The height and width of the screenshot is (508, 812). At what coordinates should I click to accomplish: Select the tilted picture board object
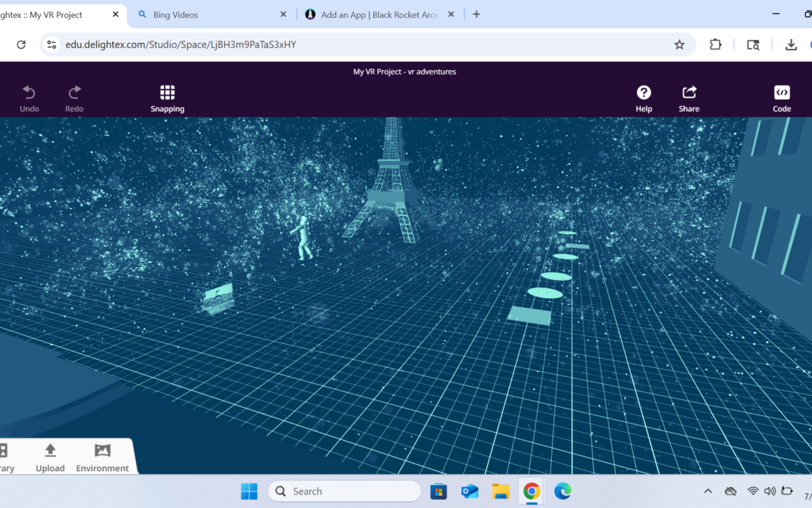[x=218, y=299]
